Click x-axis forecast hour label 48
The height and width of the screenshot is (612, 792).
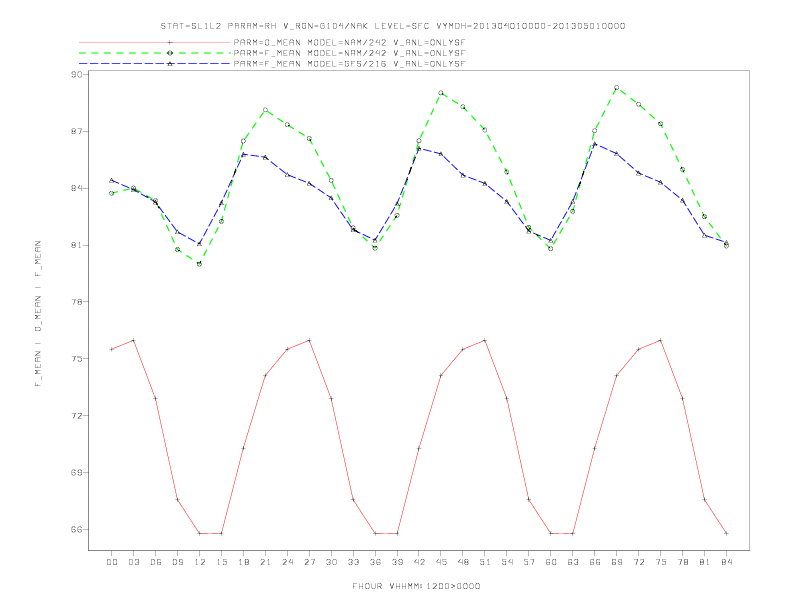click(x=463, y=562)
